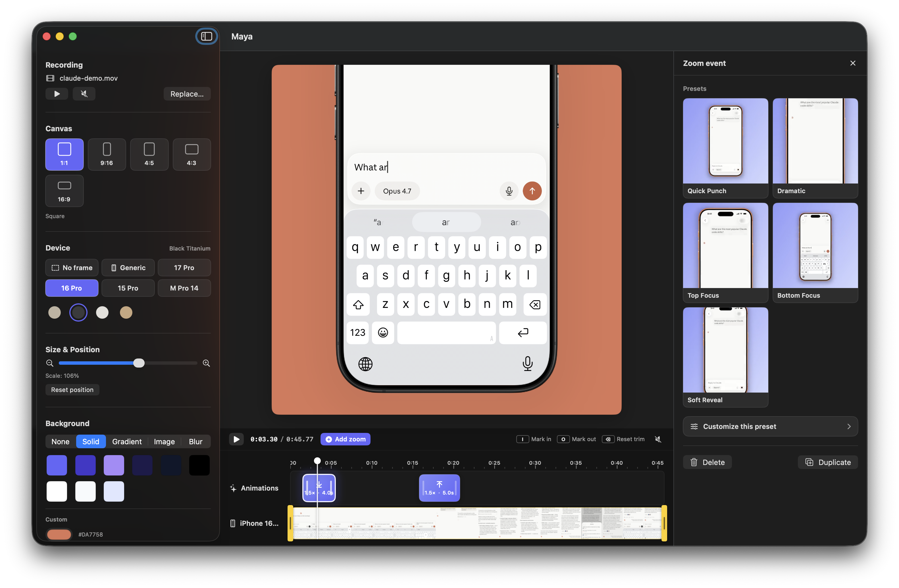Click Mark in trim control
The image size is (899, 588).
click(534, 439)
